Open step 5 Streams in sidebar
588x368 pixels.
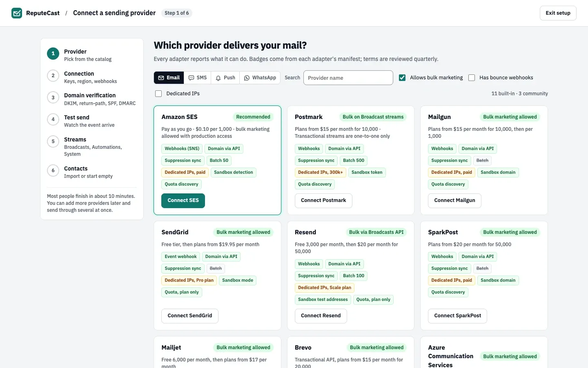coord(92,146)
